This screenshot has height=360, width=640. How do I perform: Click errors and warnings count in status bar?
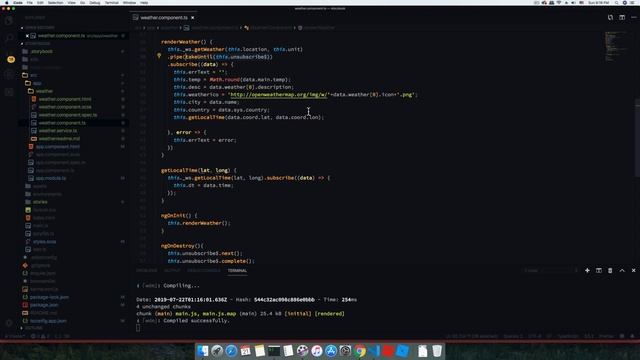click(x=40, y=336)
